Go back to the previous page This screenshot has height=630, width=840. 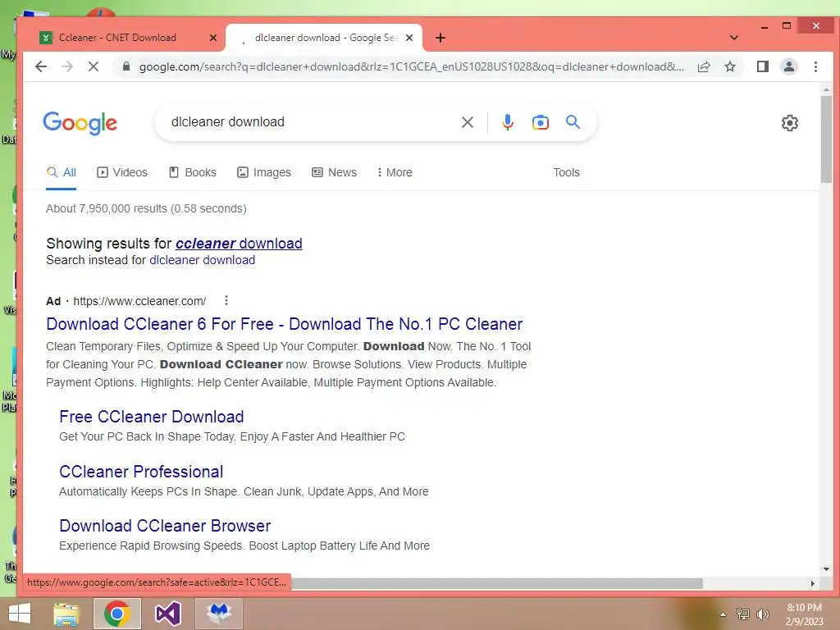click(x=41, y=66)
